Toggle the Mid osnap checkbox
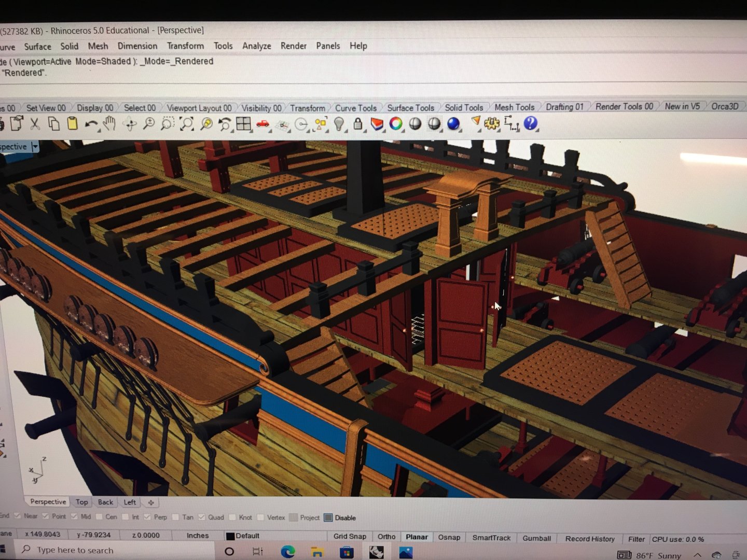Image resolution: width=747 pixels, height=560 pixels. tap(74, 516)
